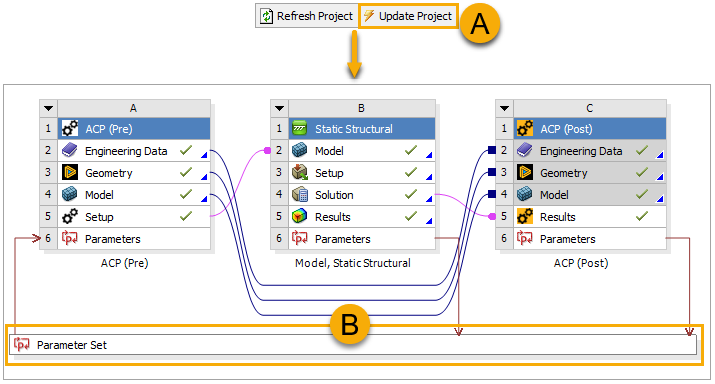This screenshot has height=384, width=715.
Task: Select the Setup cell in Static Structural
Action: (x=362, y=172)
